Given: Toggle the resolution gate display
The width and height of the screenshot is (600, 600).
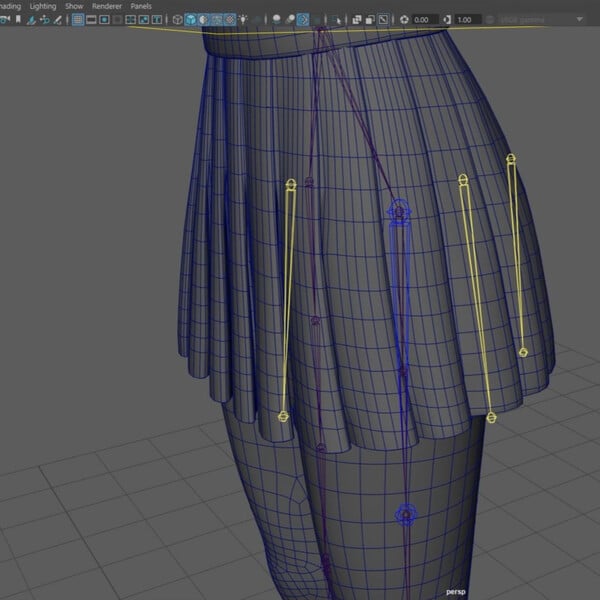Looking at the screenshot, I should point(104,20).
